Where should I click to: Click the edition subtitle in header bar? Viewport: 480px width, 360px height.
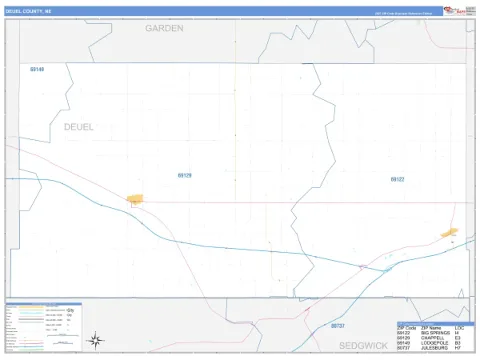pyautogui.click(x=403, y=14)
